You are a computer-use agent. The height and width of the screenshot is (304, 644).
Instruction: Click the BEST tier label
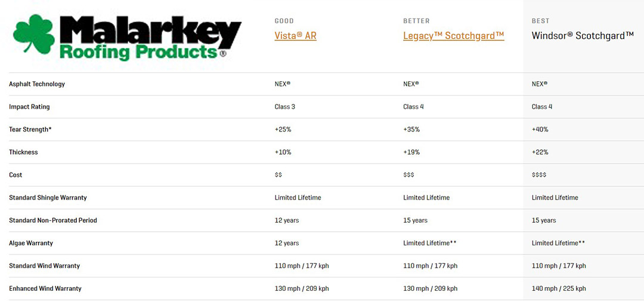pos(540,21)
